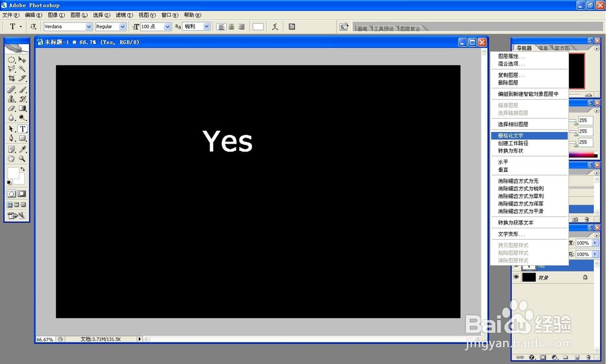Select the Magic Wand tool
This screenshot has height=364, width=606.
point(22,69)
